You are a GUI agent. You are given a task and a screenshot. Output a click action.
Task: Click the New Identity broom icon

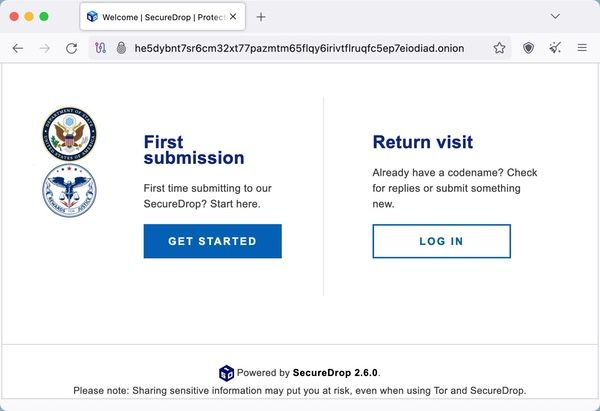pos(555,48)
